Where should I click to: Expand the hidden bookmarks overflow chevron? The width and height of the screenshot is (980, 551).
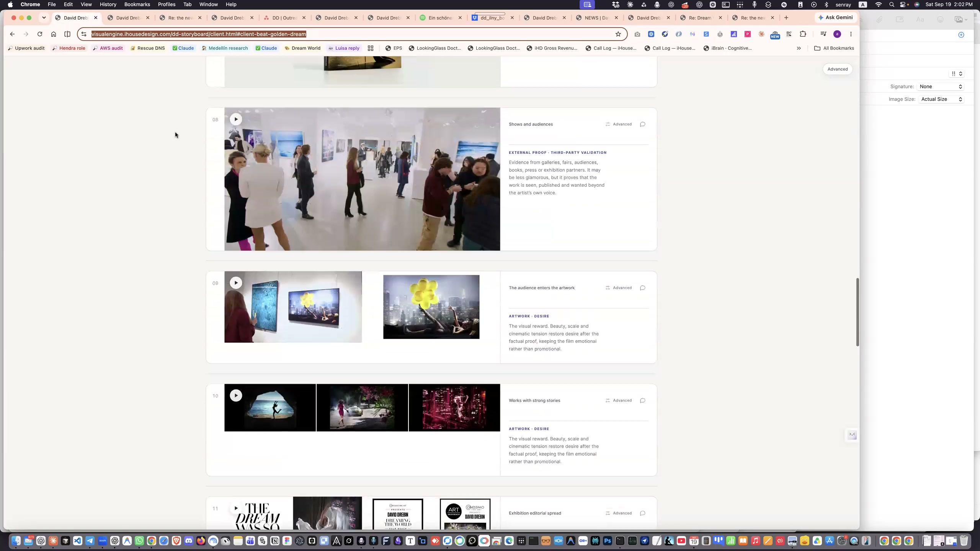799,48
